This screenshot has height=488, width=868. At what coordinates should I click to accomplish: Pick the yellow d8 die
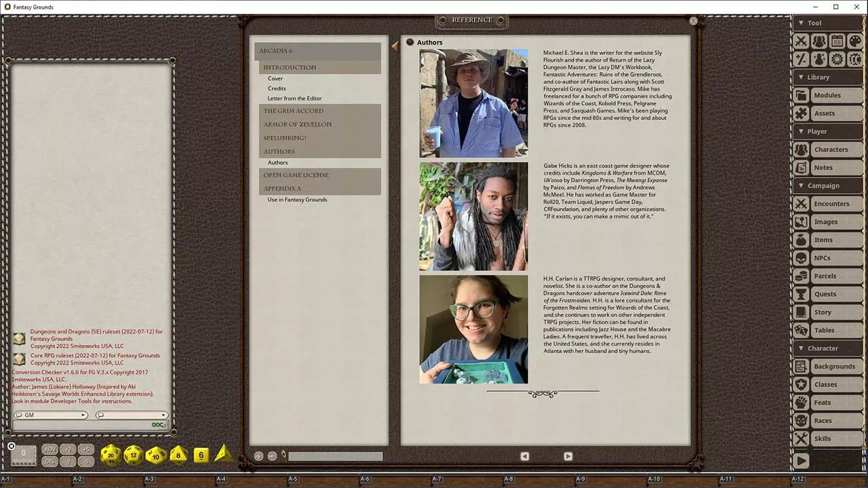click(x=178, y=455)
